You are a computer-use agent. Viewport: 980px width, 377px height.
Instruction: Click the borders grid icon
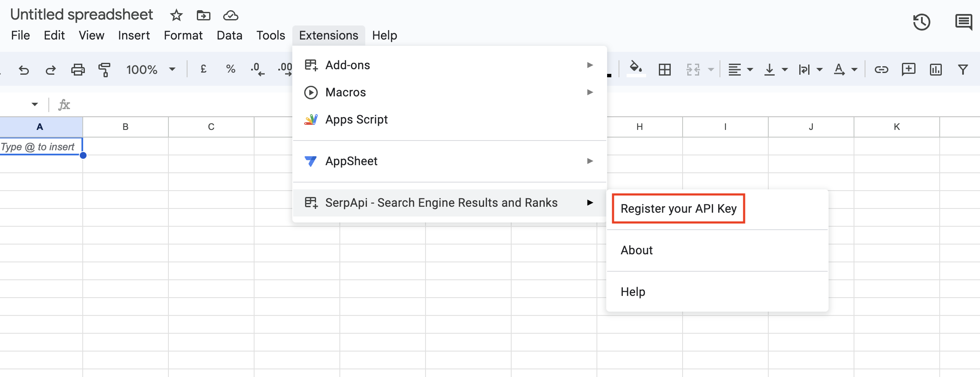(x=664, y=70)
